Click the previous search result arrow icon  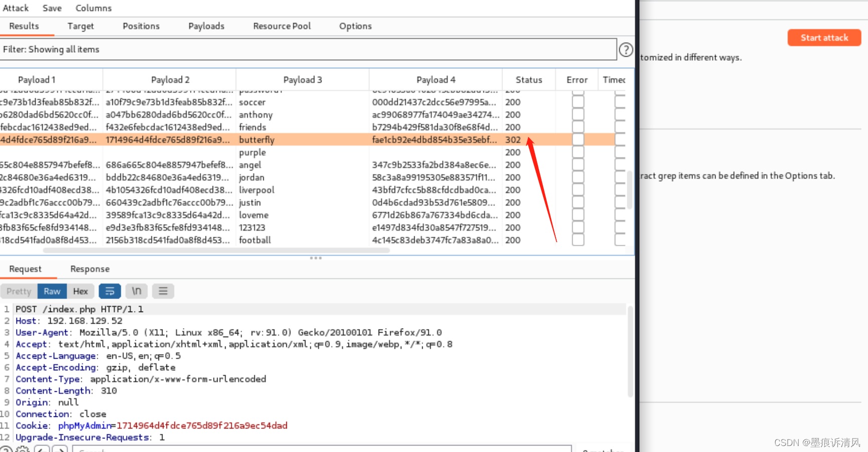pos(42,449)
